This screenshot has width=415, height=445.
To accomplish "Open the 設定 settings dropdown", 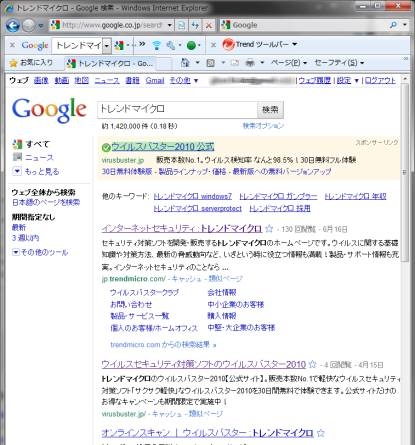I will 347,80.
